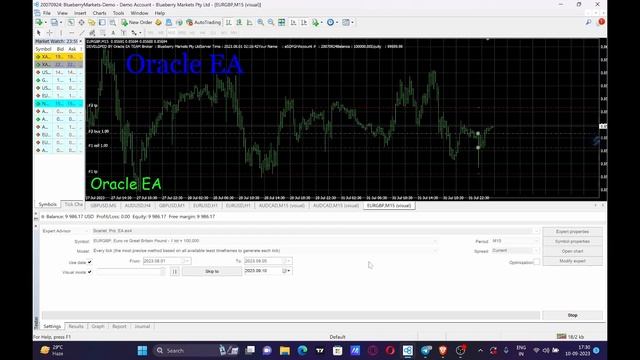Open the Charts menu

point(100,13)
